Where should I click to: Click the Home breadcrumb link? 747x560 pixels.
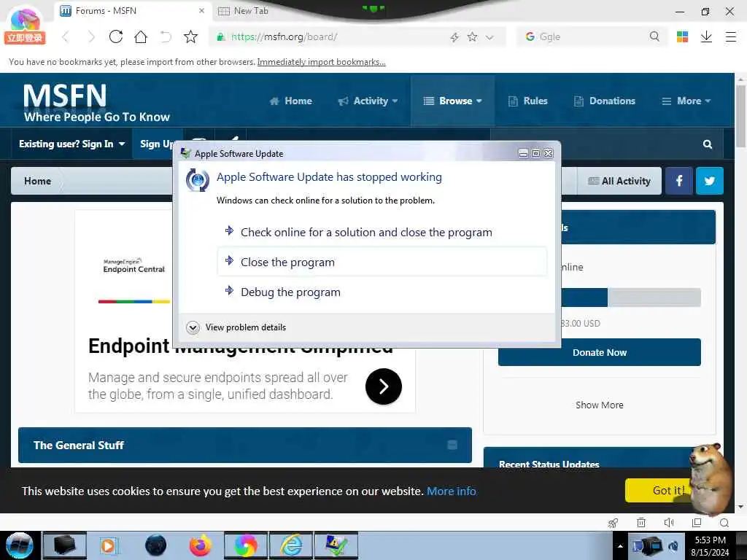point(38,181)
